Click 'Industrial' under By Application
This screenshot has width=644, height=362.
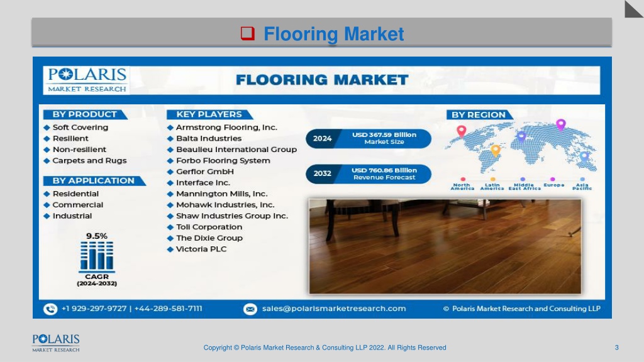[72, 216]
